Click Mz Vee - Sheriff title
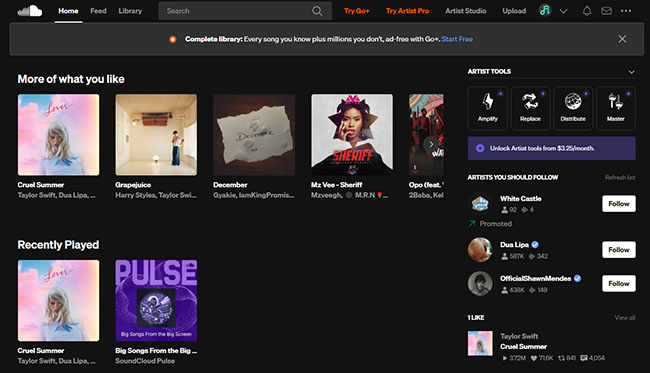Screen dimensions: 650x373 click(337, 185)
